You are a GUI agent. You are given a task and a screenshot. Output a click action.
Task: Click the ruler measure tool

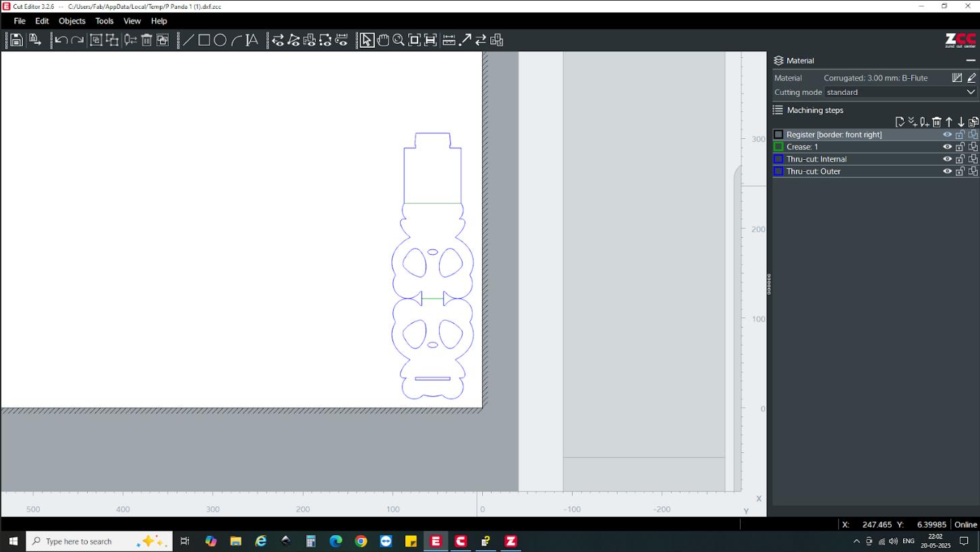[x=449, y=40]
